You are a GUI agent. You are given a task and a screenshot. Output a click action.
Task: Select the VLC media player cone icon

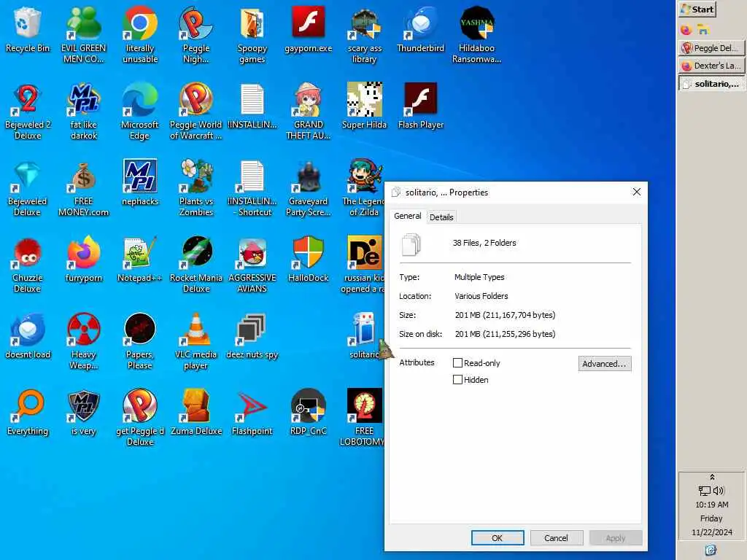pyautogui.click(x=196, y=341)
